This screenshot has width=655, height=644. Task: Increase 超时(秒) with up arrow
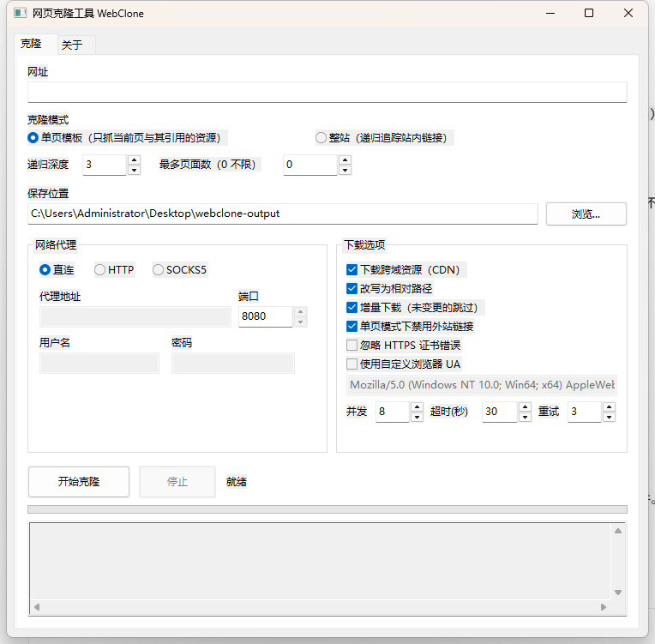click(x=525, y=406)
